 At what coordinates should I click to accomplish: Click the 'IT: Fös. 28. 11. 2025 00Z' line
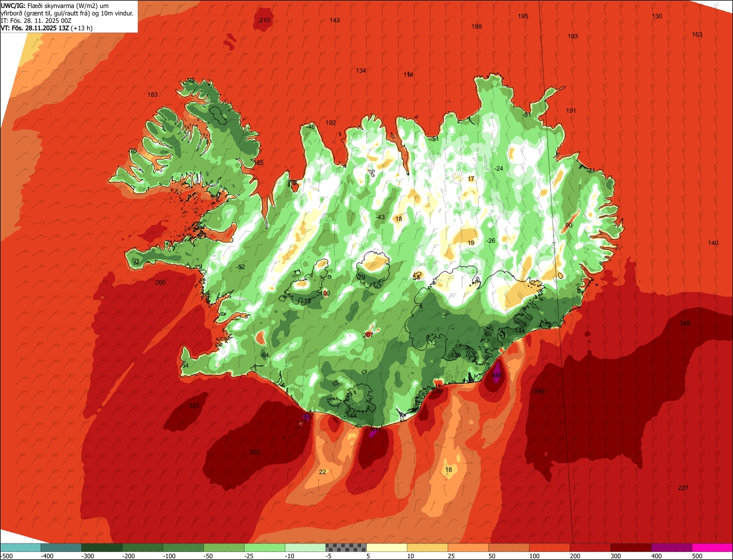(x=36, y=21)
